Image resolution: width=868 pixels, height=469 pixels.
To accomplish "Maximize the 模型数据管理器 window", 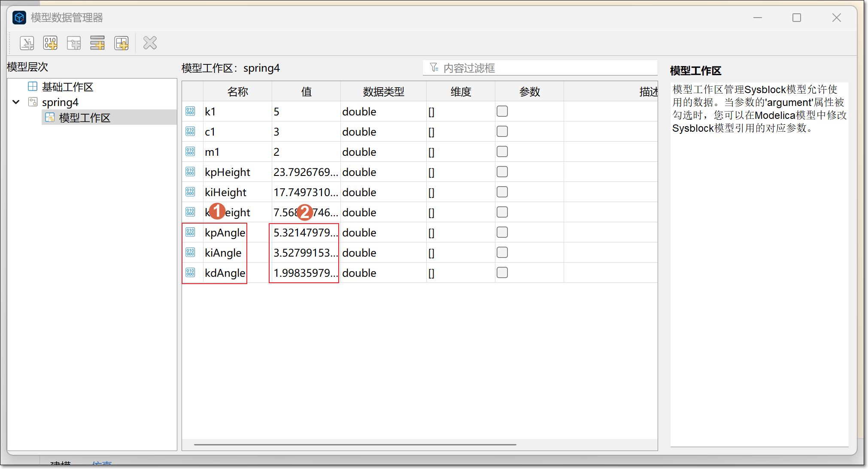I will [x=797, y=18].
